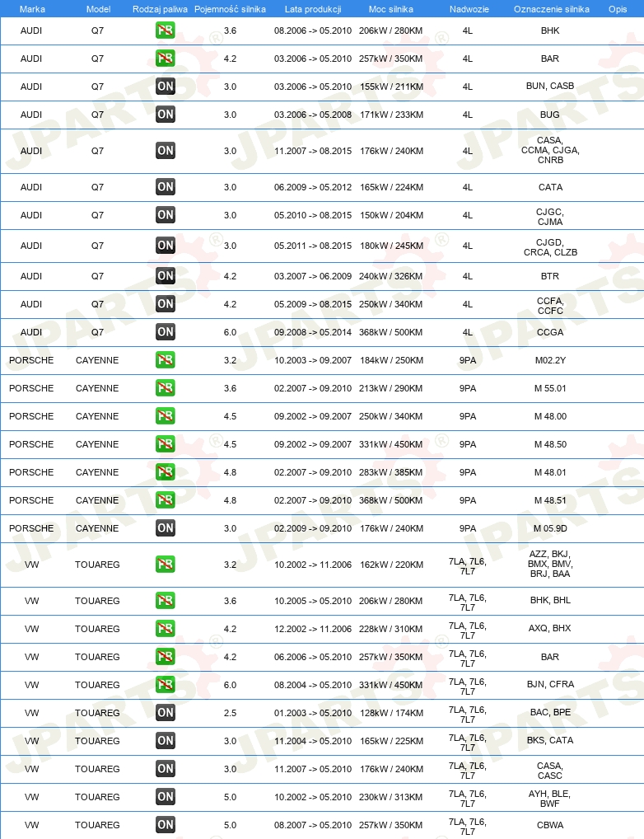Click the power value 171kW / 233KM
The width and height of the screenshot is (644, 839).
click(x=391, y=115)
